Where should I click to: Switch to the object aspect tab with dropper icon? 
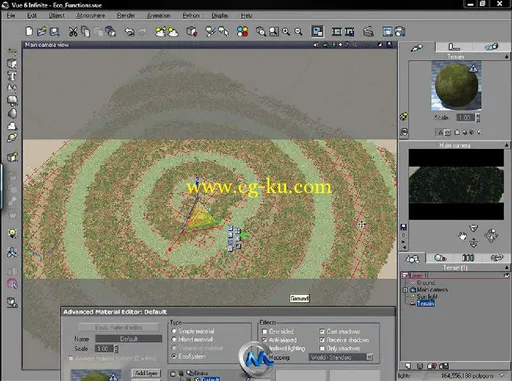click(x=417, y=47)
